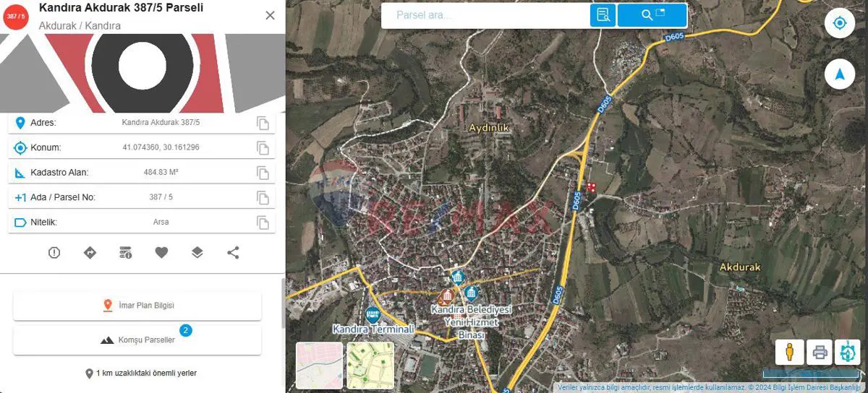Share the parcel using the share icon

coord(233,252)
